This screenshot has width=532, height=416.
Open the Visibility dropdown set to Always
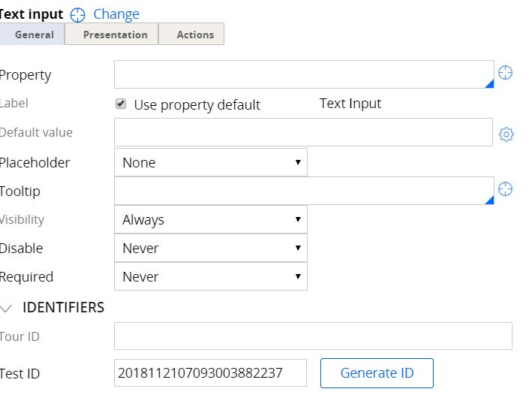(x=211, y=219)
